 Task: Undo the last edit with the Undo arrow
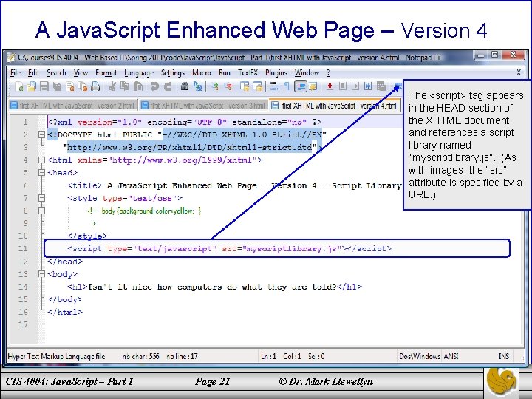tap(154, 86)
